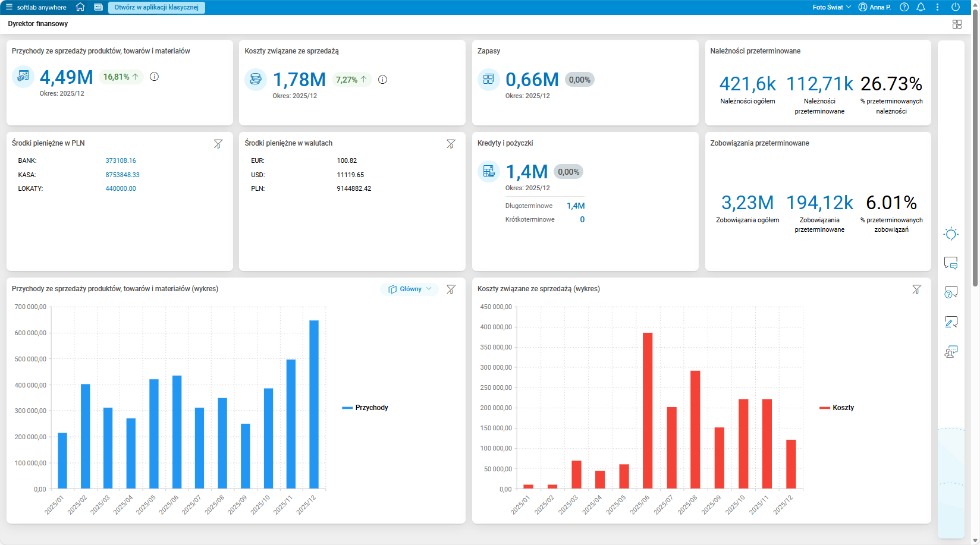The height and width of the screenshot is (545, 980).
Task: Open the notifications bell
Action: (921, 7)
